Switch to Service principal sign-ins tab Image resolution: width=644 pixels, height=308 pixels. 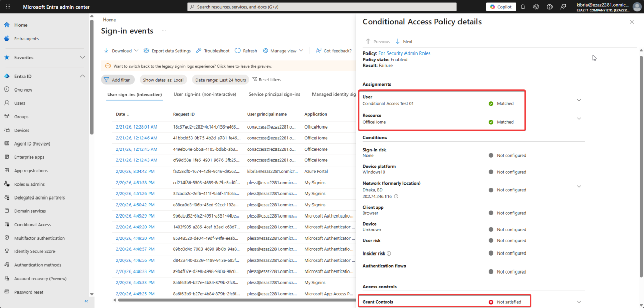(274, 95)
